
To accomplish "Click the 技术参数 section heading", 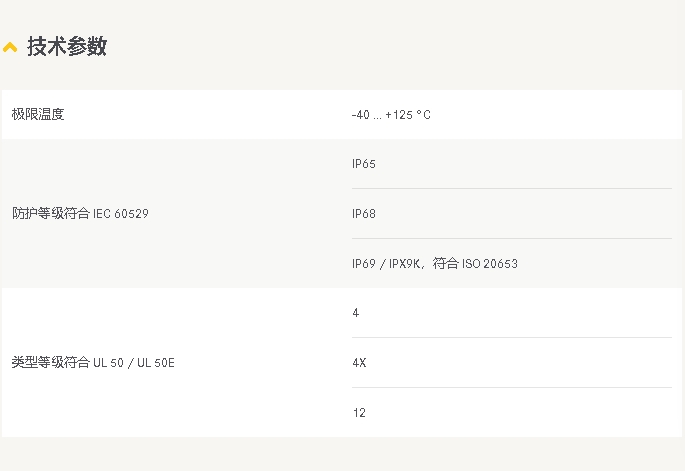I will click(67, 46).
